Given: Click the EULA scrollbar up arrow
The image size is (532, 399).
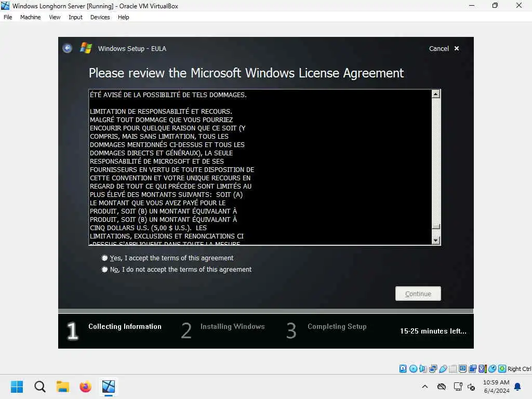Looking at the screenshot, I should coord(436,95).
